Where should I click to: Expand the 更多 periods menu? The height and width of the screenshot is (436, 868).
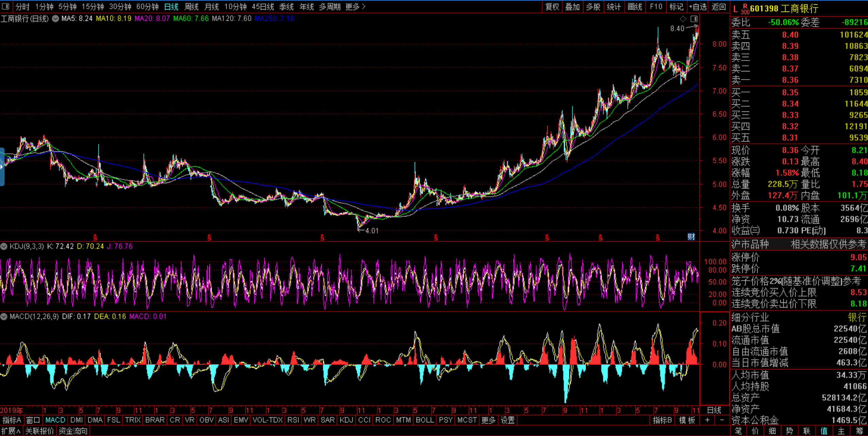355,6
